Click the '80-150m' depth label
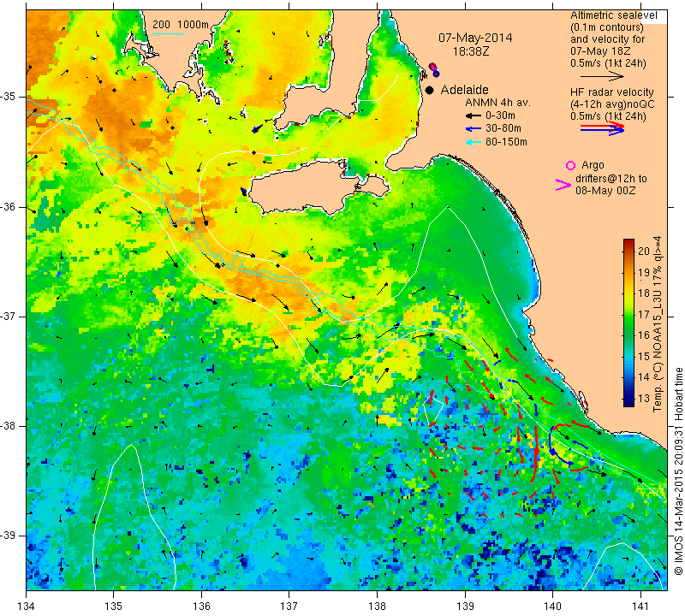The width and height of the screenshot is (685, 616). pyautogui.click(x=506, y=142)
